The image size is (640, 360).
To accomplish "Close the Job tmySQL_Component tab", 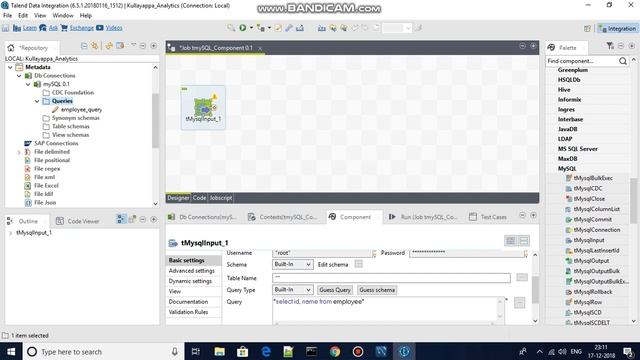I will point(260,48).
